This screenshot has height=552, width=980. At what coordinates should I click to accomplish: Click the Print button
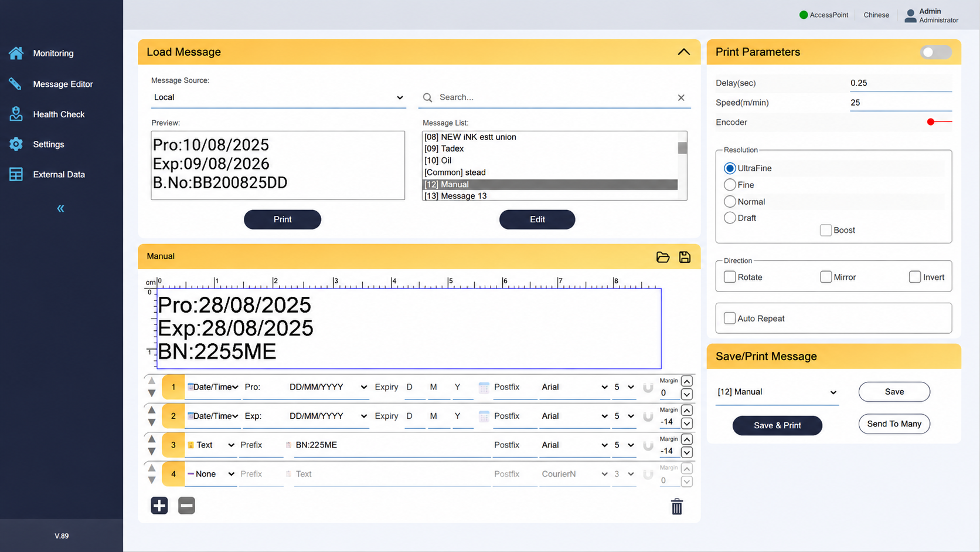(x=283, y=219)
